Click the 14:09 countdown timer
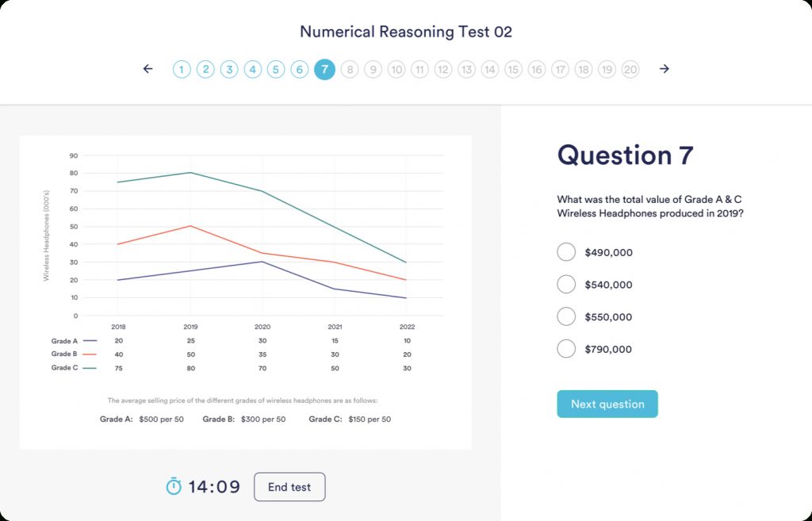812x521 pixels. click(x=214, y=487)
